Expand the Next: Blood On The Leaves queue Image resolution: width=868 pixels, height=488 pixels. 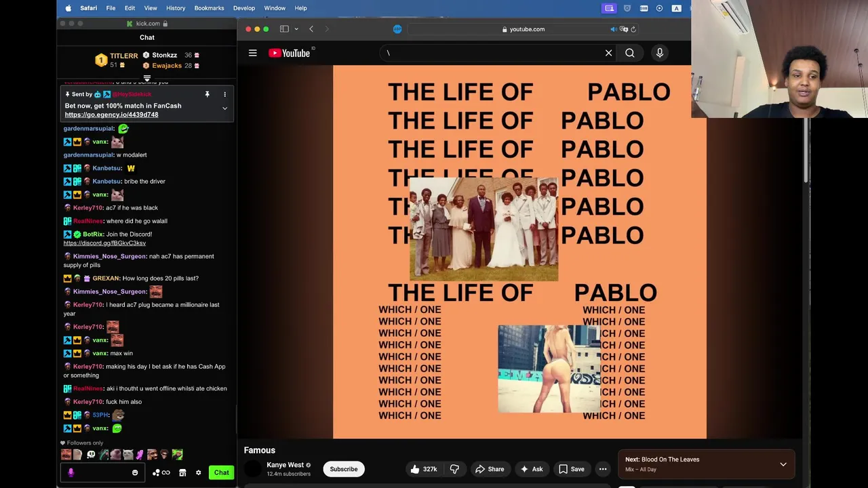(x=783, y=464)
